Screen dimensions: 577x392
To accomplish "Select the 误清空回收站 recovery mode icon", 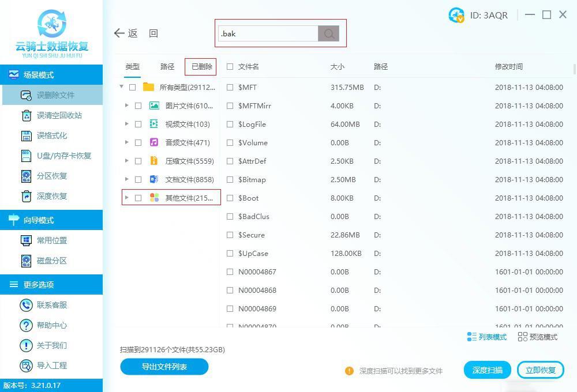I will tap(26, 115).
